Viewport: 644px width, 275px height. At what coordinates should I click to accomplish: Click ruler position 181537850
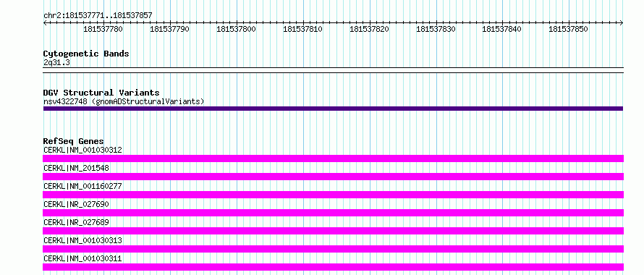[x=569, y=29]
